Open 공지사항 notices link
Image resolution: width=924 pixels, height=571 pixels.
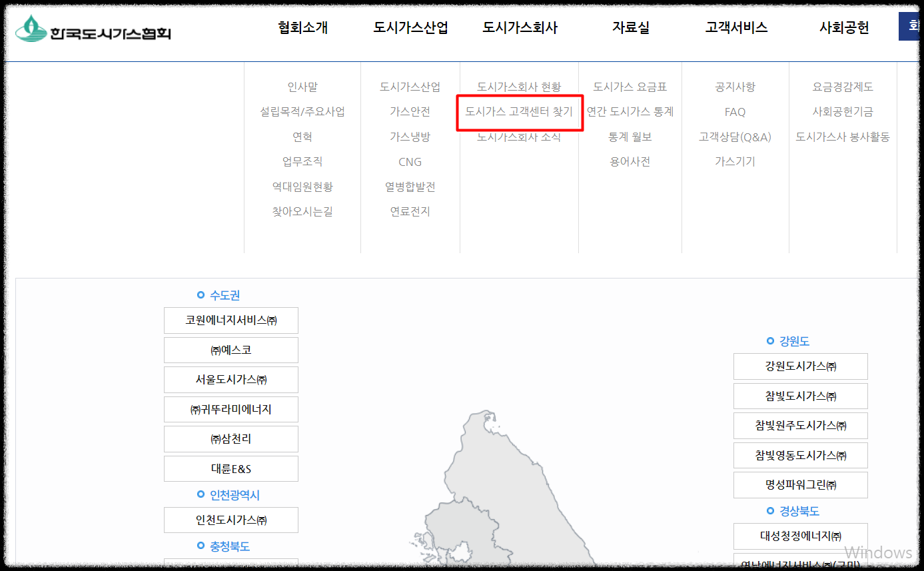(735, 87)
